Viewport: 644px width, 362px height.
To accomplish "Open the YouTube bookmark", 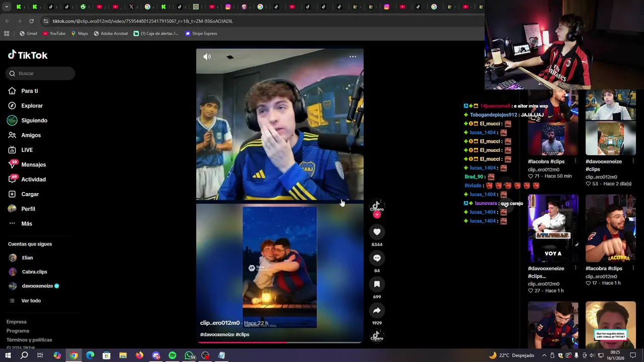I will [54, 34].
